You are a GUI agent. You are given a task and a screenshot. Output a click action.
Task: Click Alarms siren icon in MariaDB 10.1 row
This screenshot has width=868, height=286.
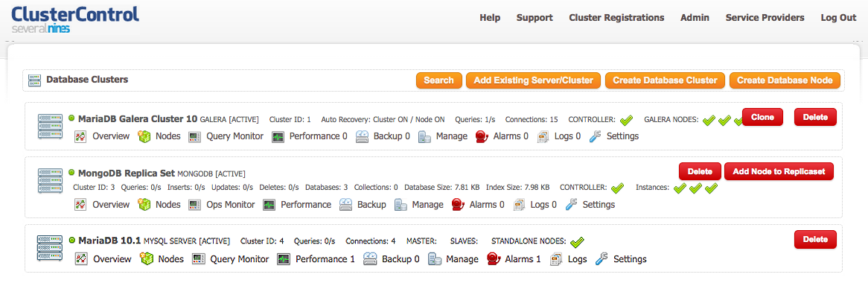pos(494,259)
